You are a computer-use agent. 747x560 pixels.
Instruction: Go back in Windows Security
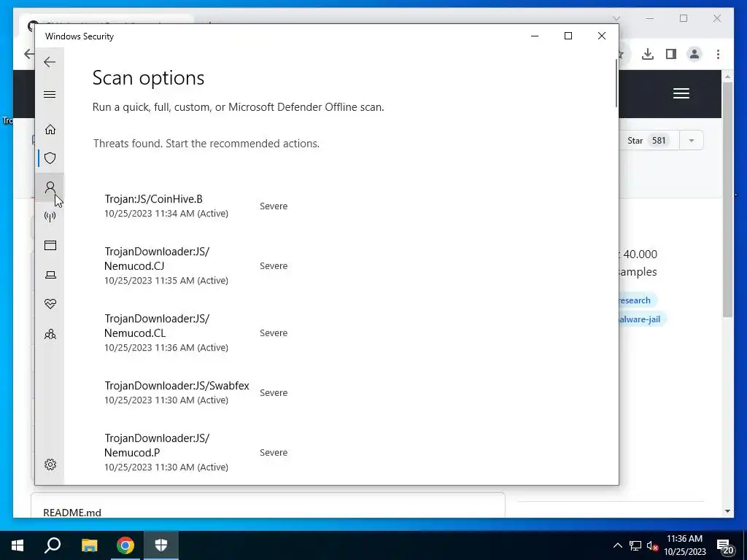coord(50,62)
